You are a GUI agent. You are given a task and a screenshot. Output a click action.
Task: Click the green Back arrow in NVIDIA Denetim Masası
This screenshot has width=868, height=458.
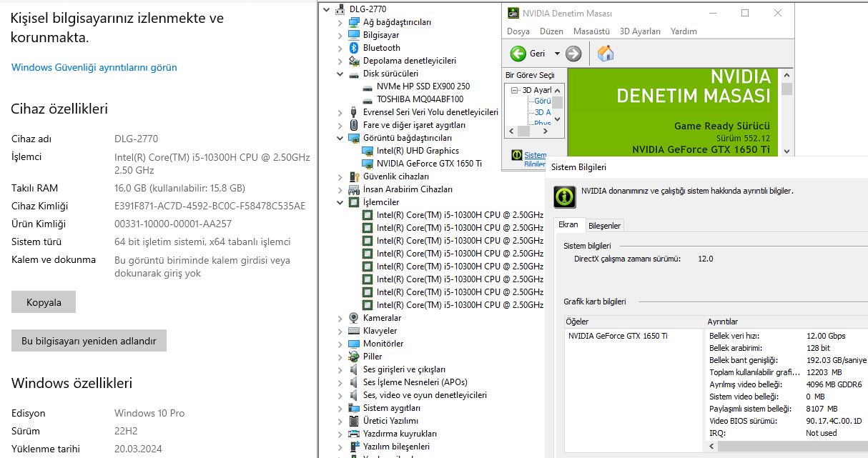pyautogui.click(x=518, y=54)
